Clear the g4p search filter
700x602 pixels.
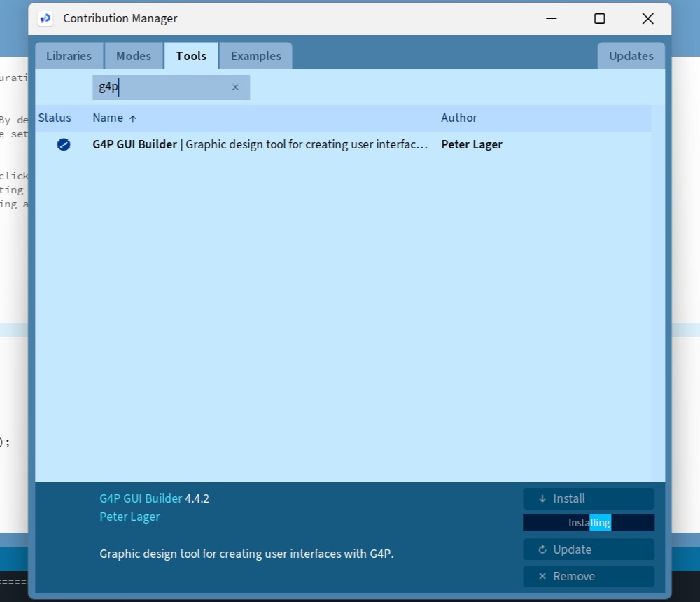[x=235, y=87]
